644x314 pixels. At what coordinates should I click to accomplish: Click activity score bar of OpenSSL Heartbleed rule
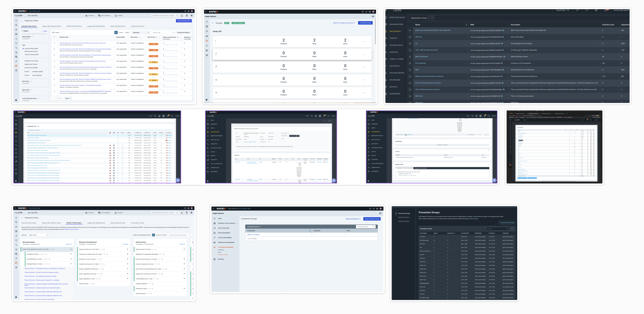tap(171, 87)
